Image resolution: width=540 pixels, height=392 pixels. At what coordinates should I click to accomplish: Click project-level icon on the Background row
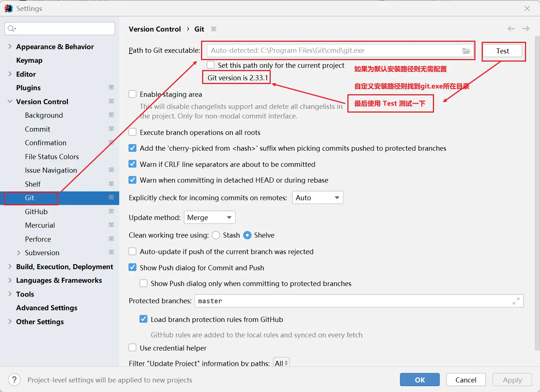click(x=112, y=115)
